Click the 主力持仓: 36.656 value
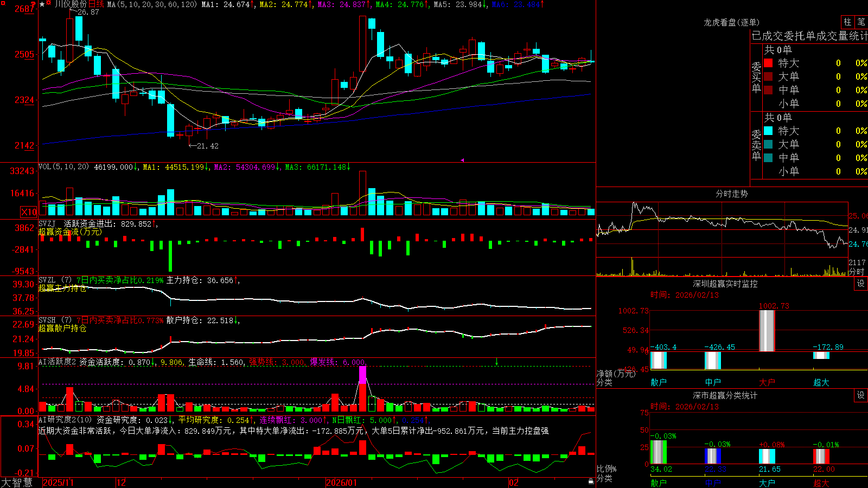This screenshot has height=488, width=868. tap(200, 280)
